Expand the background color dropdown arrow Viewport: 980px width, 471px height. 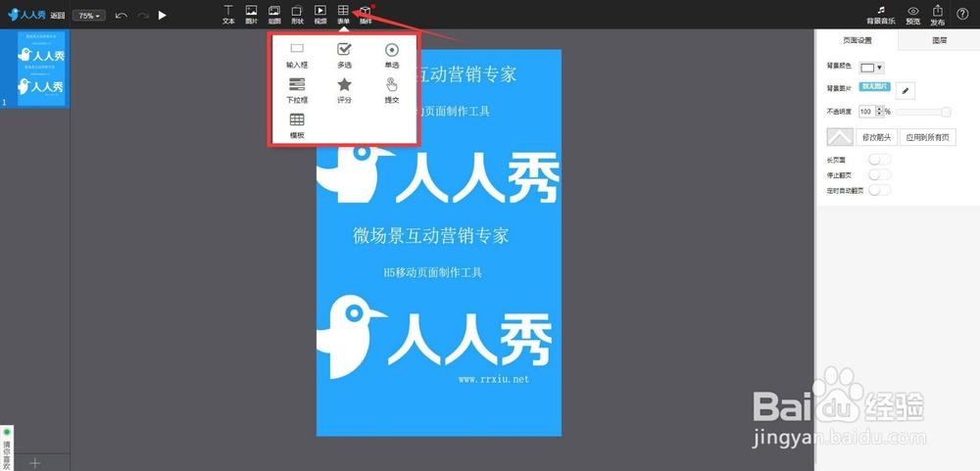tap(880, 68)
